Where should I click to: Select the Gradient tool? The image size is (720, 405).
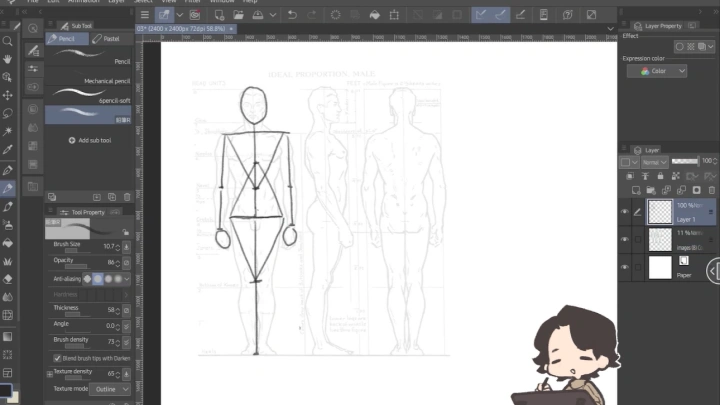(7, 337)
